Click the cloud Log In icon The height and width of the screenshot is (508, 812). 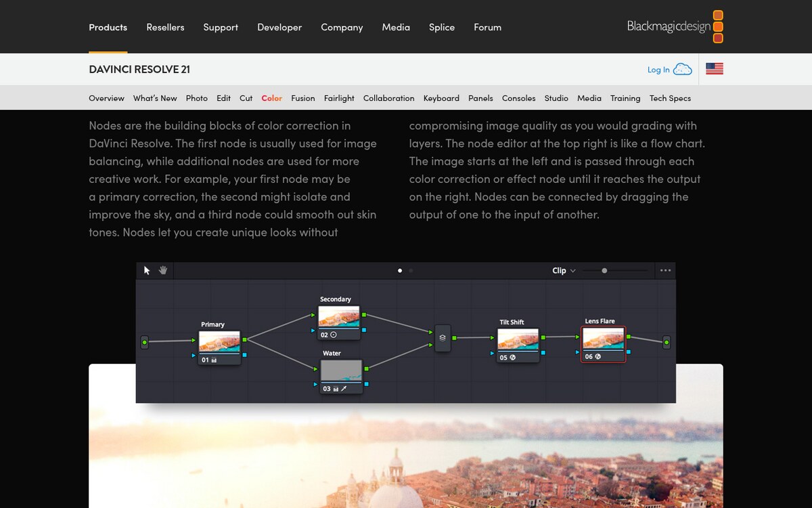click(683, 69)
